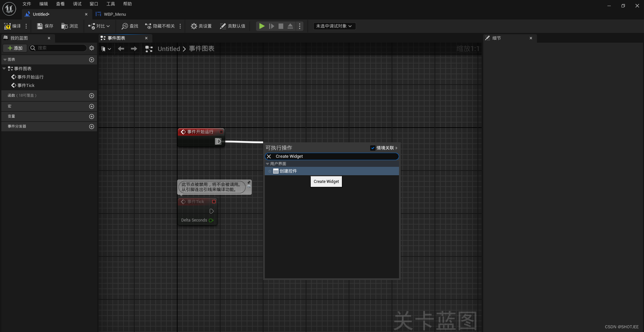This screenshot has width=644, height=332.
Task: Expand the 用户界面 category in action list
Action: (267, 164)
